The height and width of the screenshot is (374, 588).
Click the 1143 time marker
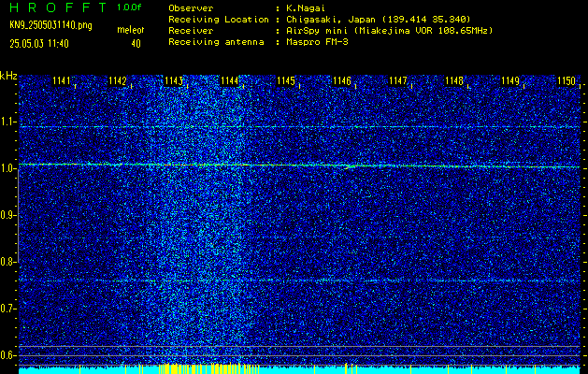click(x=174, y=80)
